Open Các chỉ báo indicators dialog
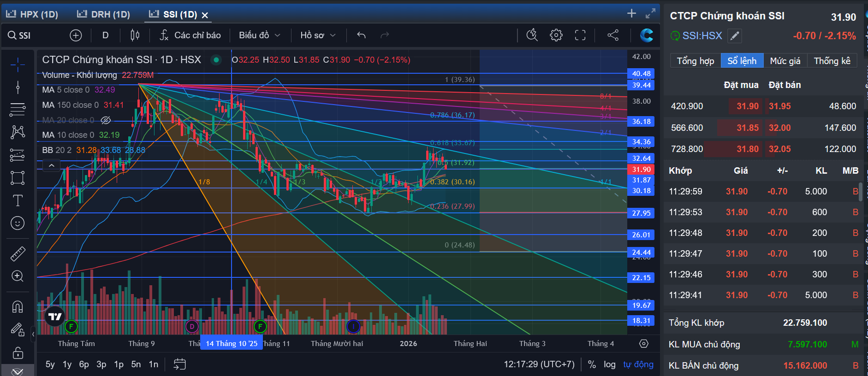This screenshot has height=376, width=868. coord(190,35)
